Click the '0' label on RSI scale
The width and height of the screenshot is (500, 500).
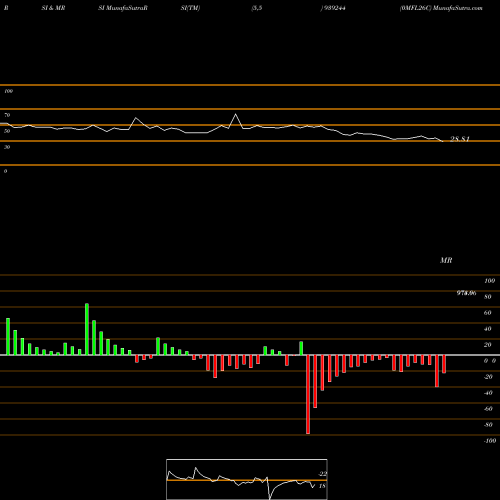coord(6,171)
